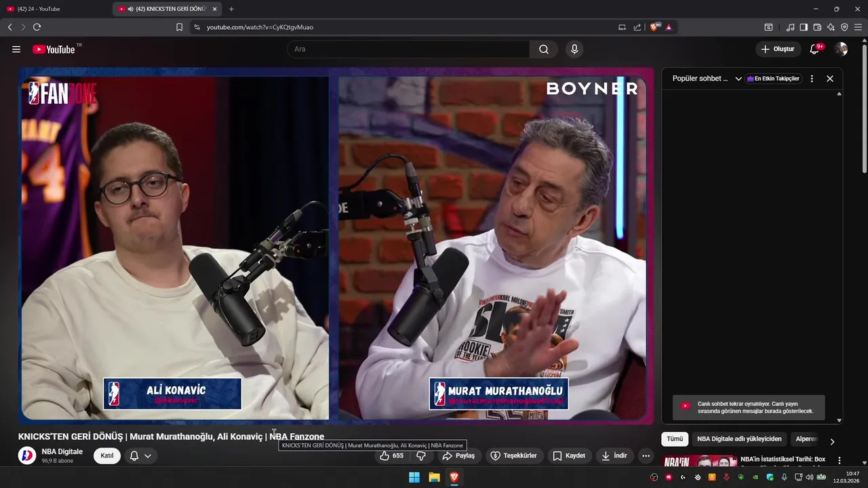The width and height of the screenshot is (868, 488).
Task: Open a new browser tab
Action: coord(231,9)
